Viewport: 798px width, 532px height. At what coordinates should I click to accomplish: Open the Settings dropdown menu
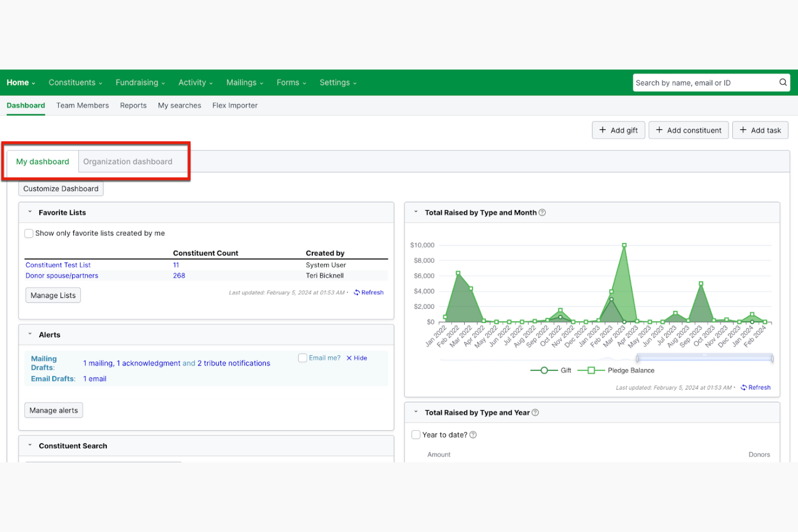coord(338,82)
